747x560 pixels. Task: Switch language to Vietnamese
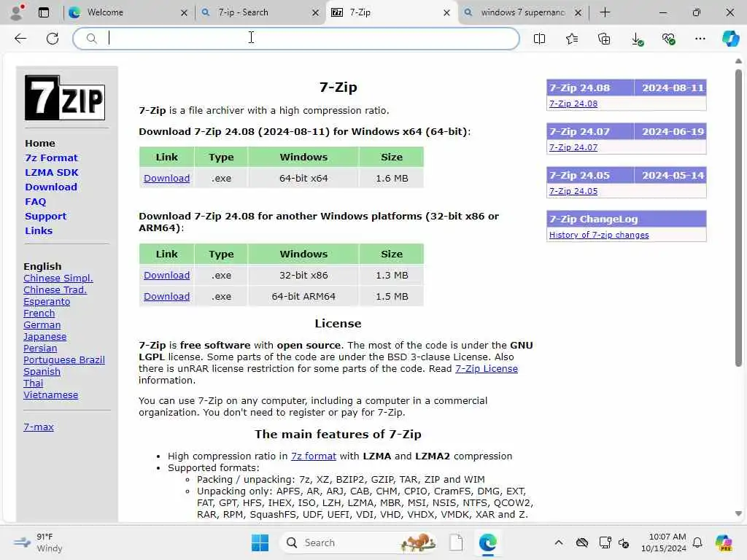tap(50, 394)
